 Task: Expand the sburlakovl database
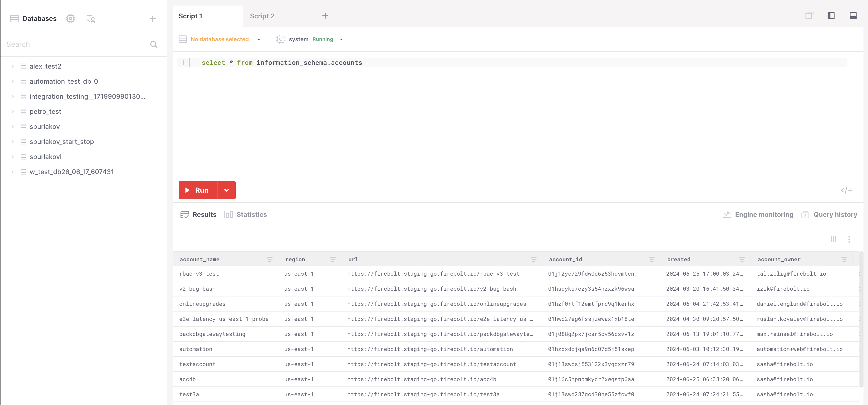pyautogui.click(x=13, y=157)
